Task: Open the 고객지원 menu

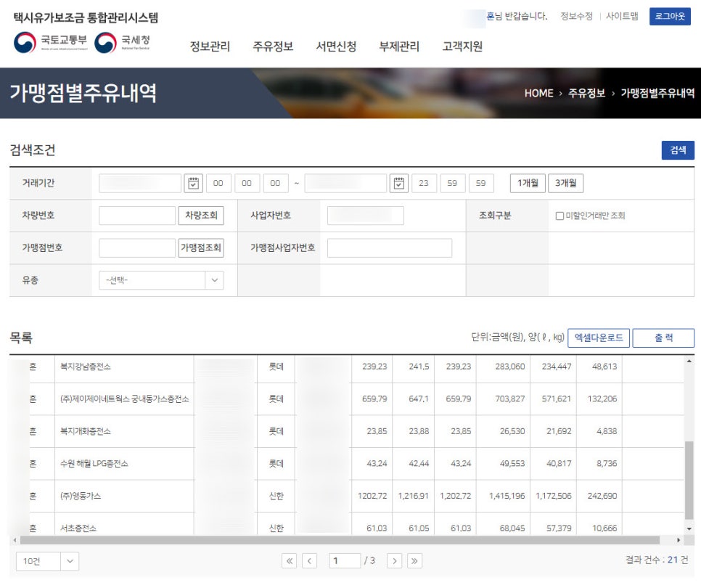Action: point(462,46)
